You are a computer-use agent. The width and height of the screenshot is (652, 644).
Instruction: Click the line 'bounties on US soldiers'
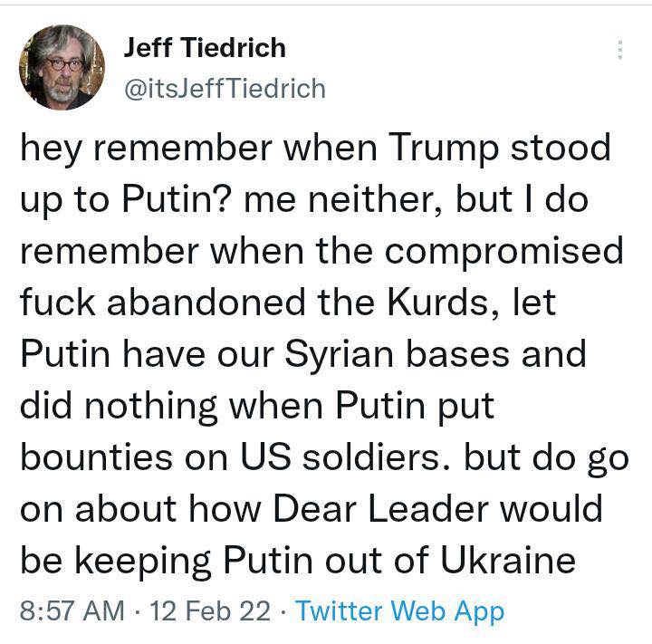click(324, 457)
